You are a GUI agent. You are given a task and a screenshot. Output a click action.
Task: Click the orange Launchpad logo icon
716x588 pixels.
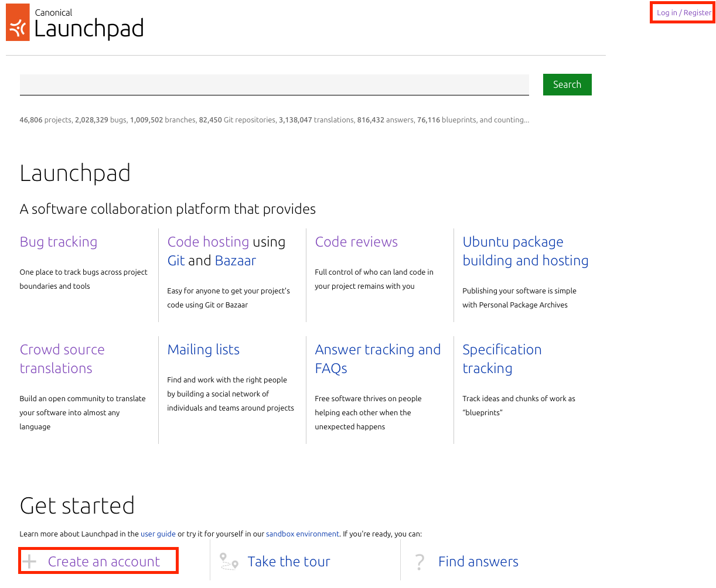tap(18, 22)
